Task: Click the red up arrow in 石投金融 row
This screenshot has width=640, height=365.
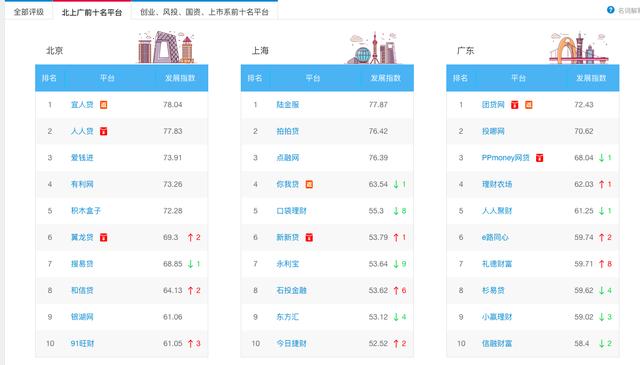Action: [x=396, y=290]
